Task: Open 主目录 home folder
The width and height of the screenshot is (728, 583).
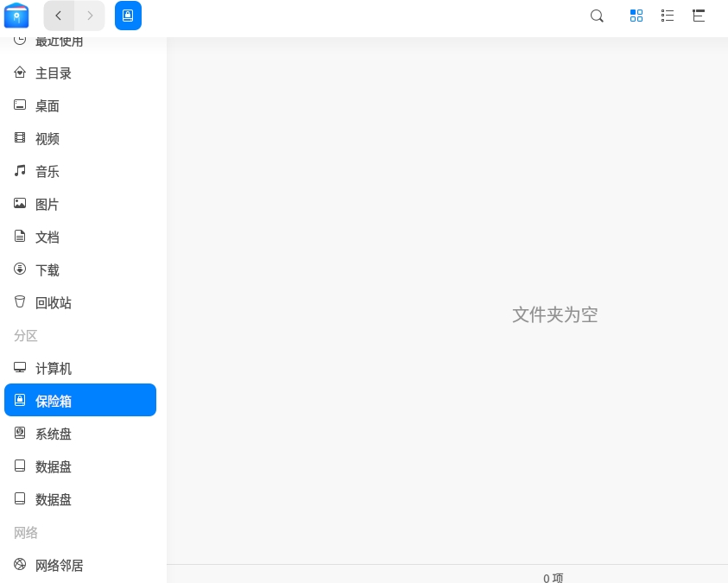Action: (x=80, y=73)
